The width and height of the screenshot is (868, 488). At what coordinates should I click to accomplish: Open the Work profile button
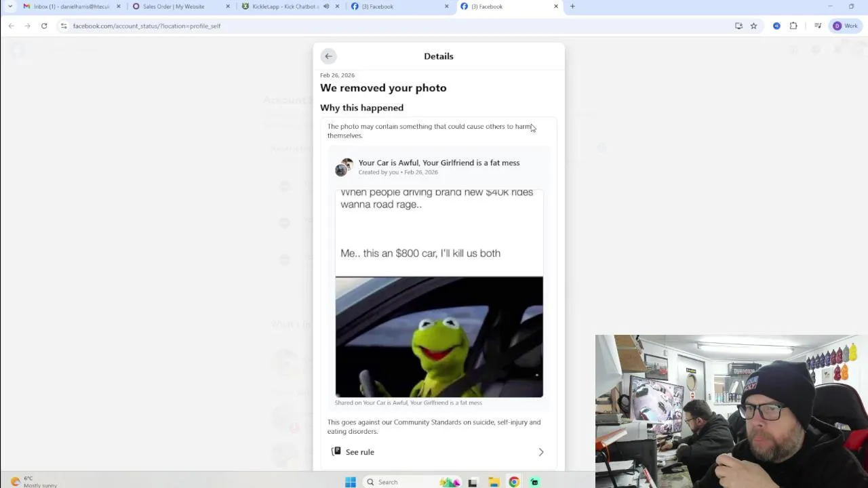(x=846, y=26)
